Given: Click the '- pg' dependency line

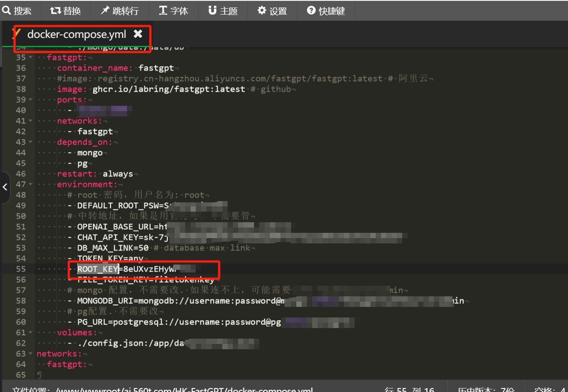Looking at the screenshot, I should [77, 163].
